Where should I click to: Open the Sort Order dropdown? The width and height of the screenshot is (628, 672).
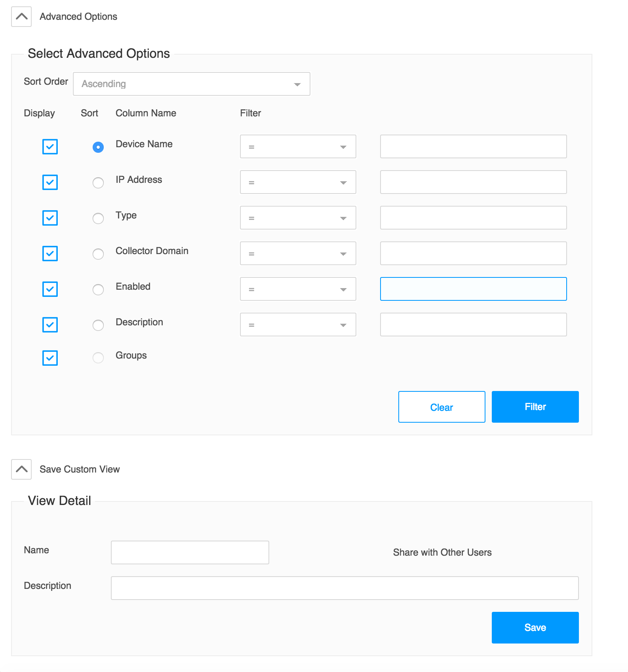[192, 84]
